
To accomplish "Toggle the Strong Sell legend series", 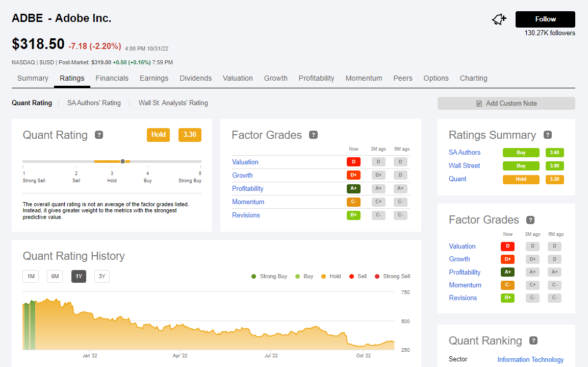I will pyautogui.click(x=392, y=276).
